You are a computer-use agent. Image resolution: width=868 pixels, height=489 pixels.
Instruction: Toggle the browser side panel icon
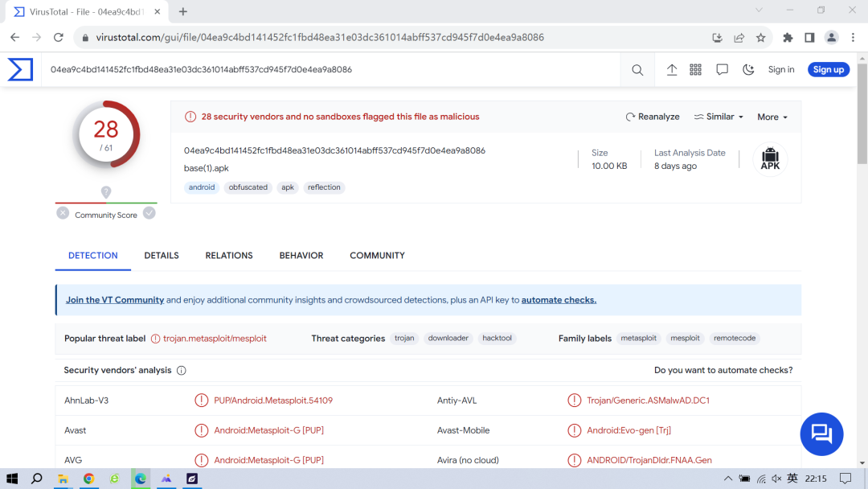coord(809,38)
